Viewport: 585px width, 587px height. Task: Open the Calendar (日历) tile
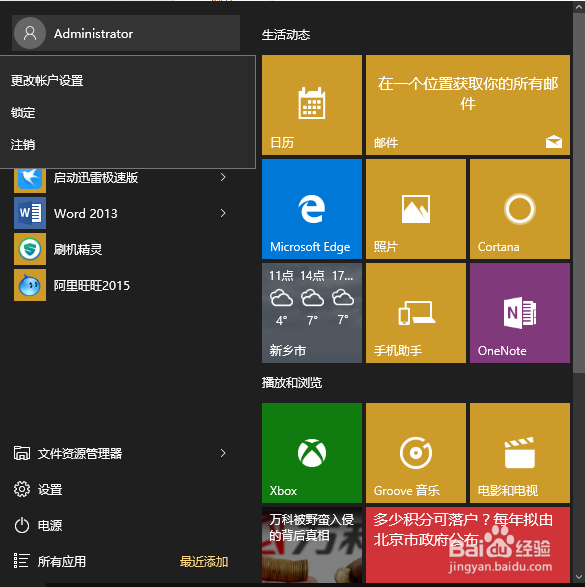point(312,105)
